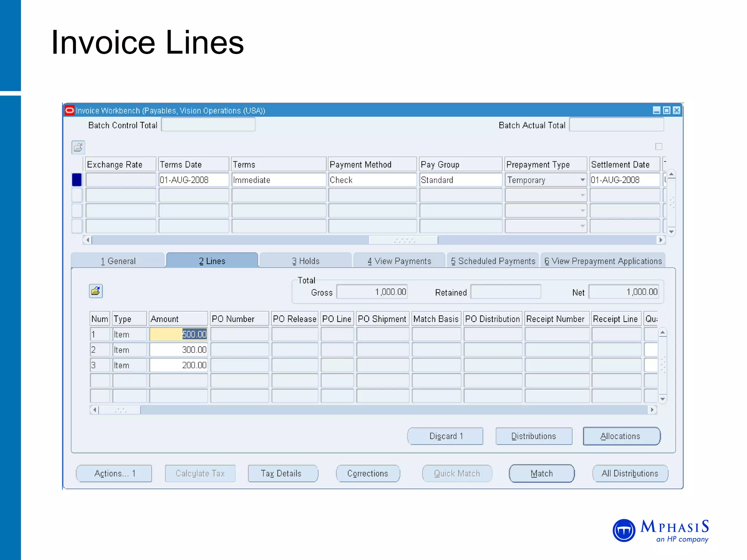The image size is (747, 560).
Task: Click the Retained total field
Action: pos(506,292)
